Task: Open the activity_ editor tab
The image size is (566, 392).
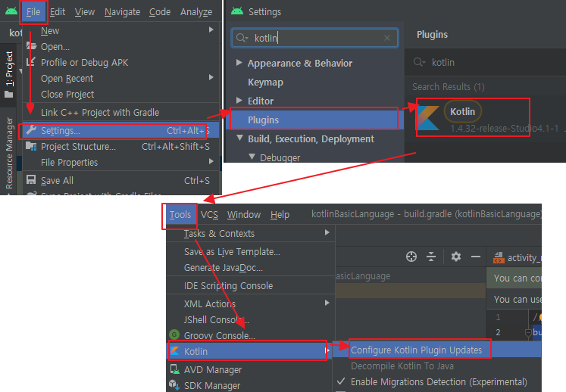Action: point(517,258)
